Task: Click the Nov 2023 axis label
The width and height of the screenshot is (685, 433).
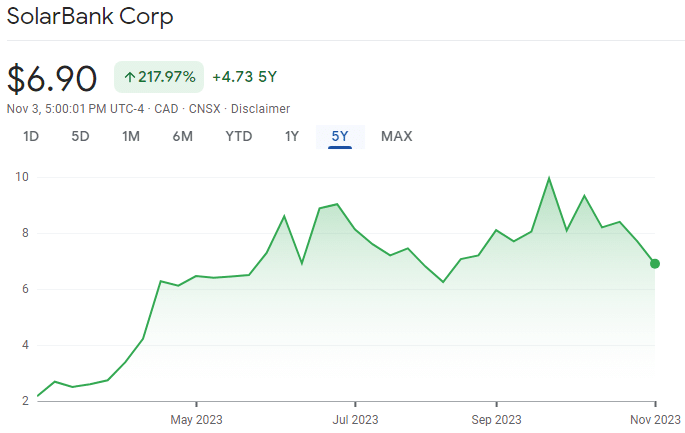Action: pos(655,420)
